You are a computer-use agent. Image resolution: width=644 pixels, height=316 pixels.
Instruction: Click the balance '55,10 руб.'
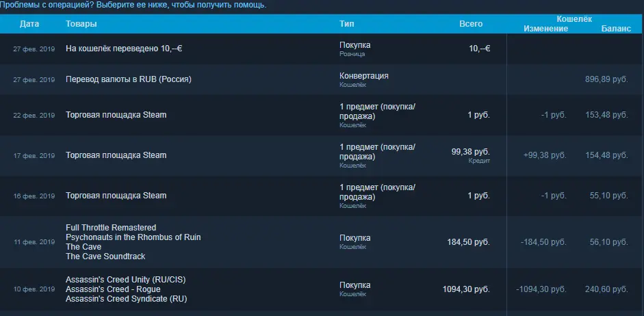pos(609,196)
